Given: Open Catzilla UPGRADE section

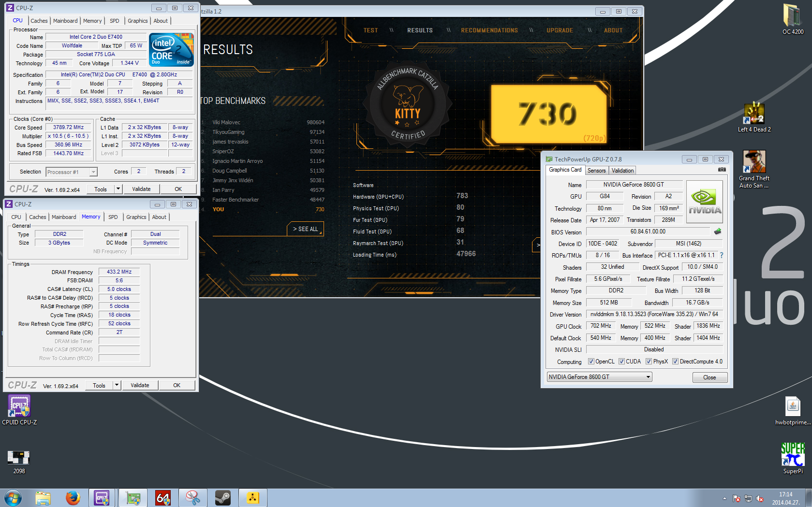Looking at the screenshot, I should click(x=560, y=30).
